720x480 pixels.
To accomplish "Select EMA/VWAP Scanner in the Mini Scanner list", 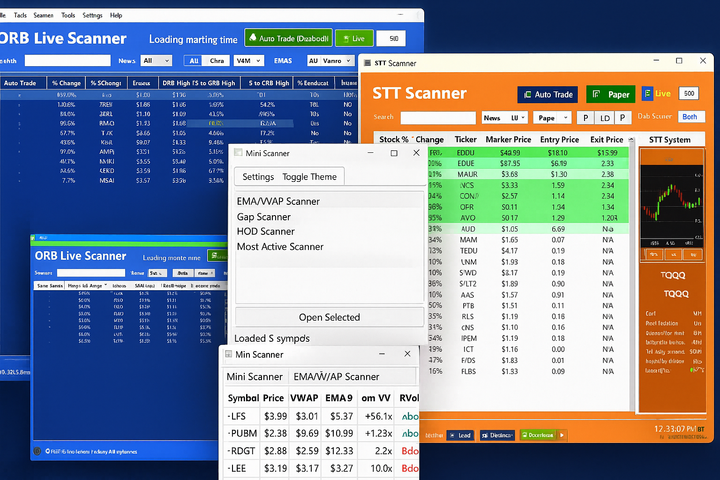I will pyautogui.click(x=329, y=202).
